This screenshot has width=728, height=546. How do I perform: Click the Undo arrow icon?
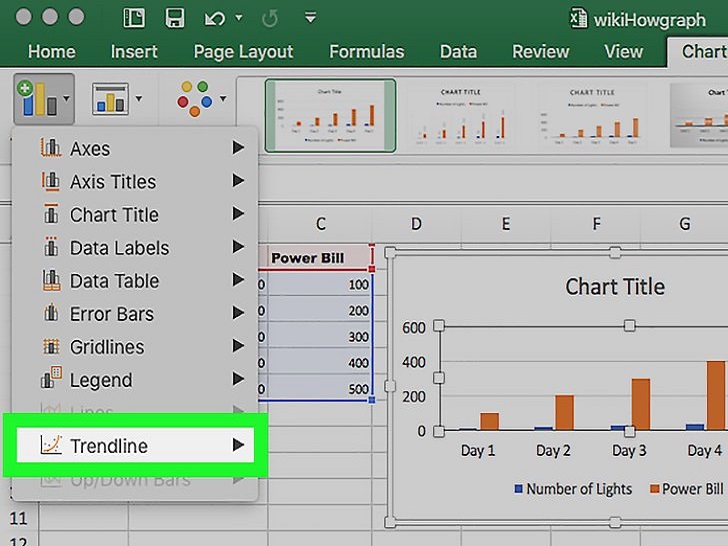coord(214,19)
